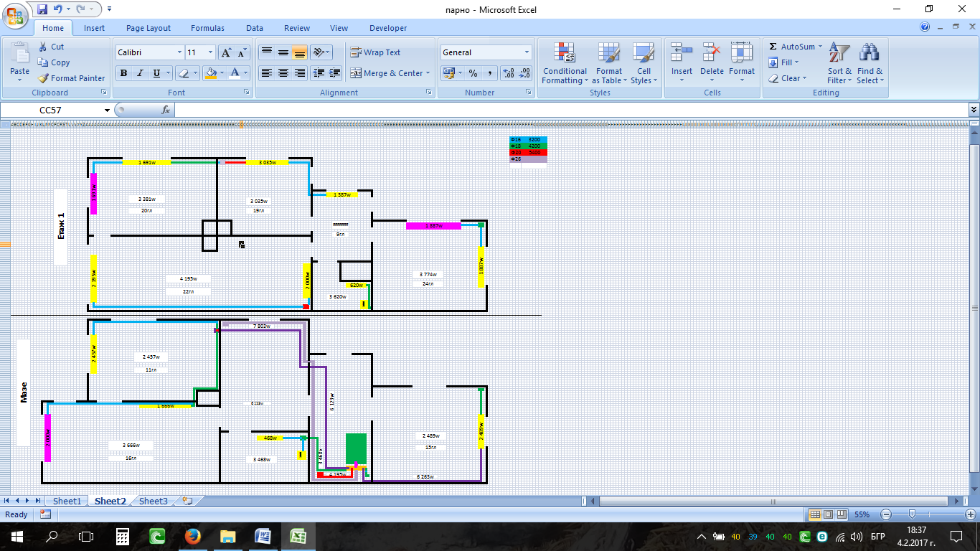Expand the Calibri font name dropdown
This screenshot has height=551, width=980.
[x=179, y=52]
